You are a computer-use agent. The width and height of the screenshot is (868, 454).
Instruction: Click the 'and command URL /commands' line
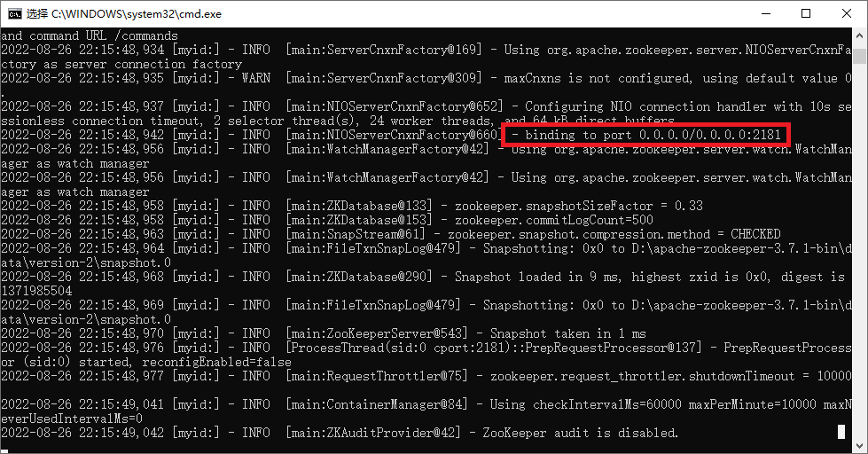(90, 35)
